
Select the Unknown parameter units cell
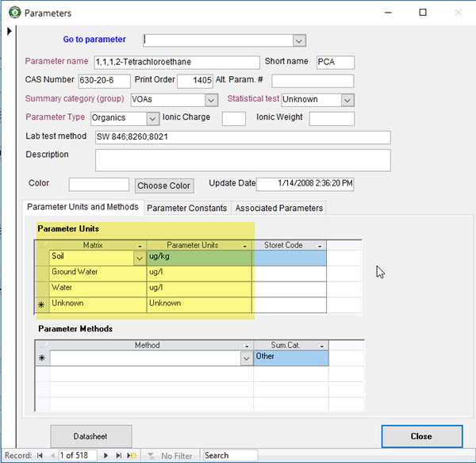[x=199, y=305]
